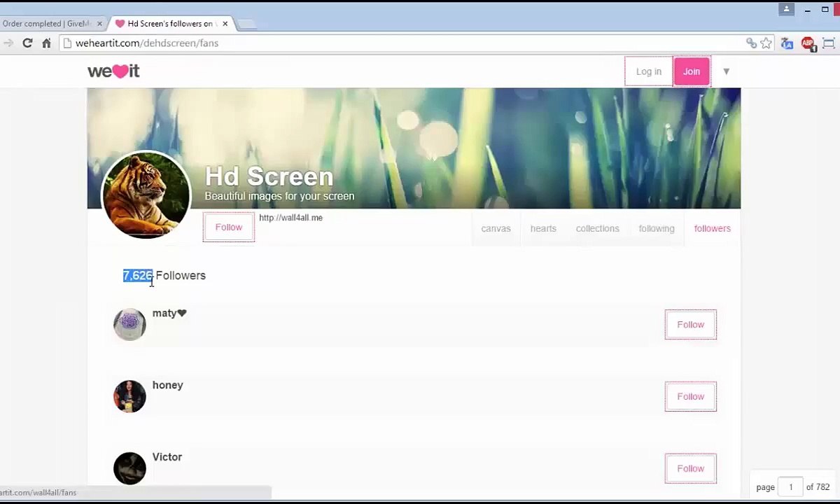The width and height of the screenshot is (840, 504).
Task: Go to browser home page icon
Action: [x=46, y=43]
